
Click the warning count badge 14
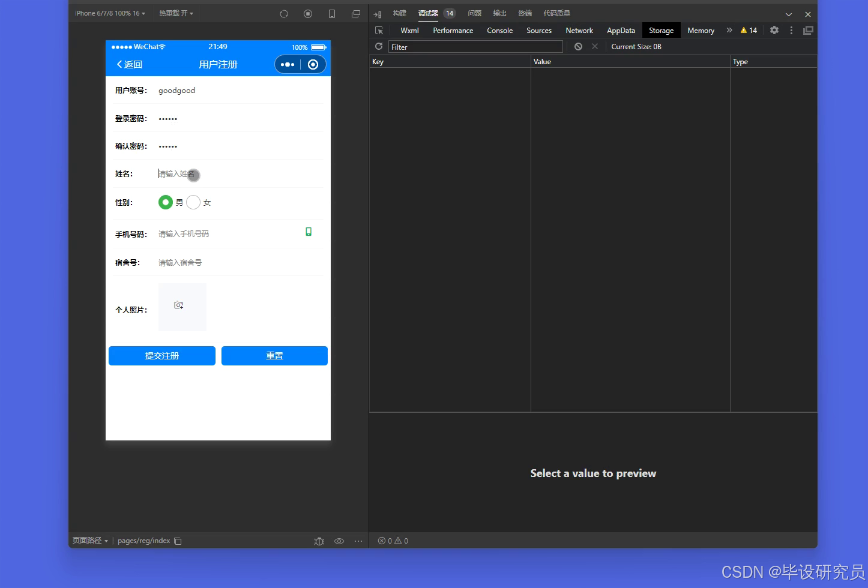pos(749,30)
